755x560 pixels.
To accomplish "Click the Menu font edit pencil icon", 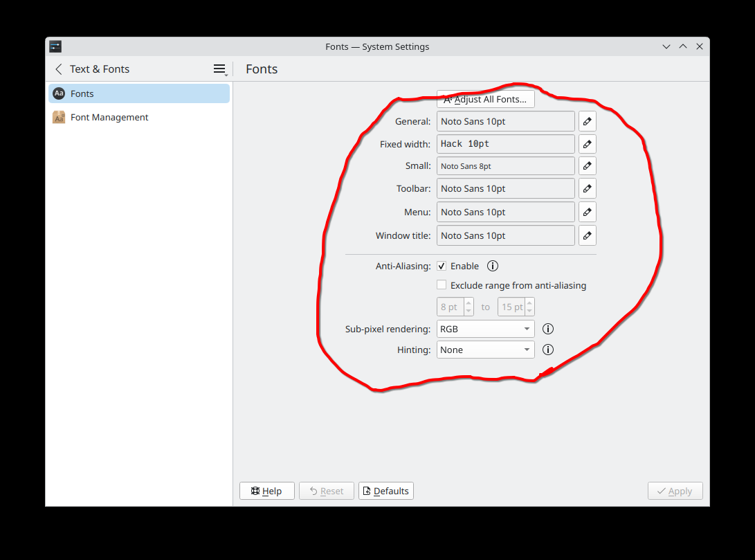I will click(587, 212).
